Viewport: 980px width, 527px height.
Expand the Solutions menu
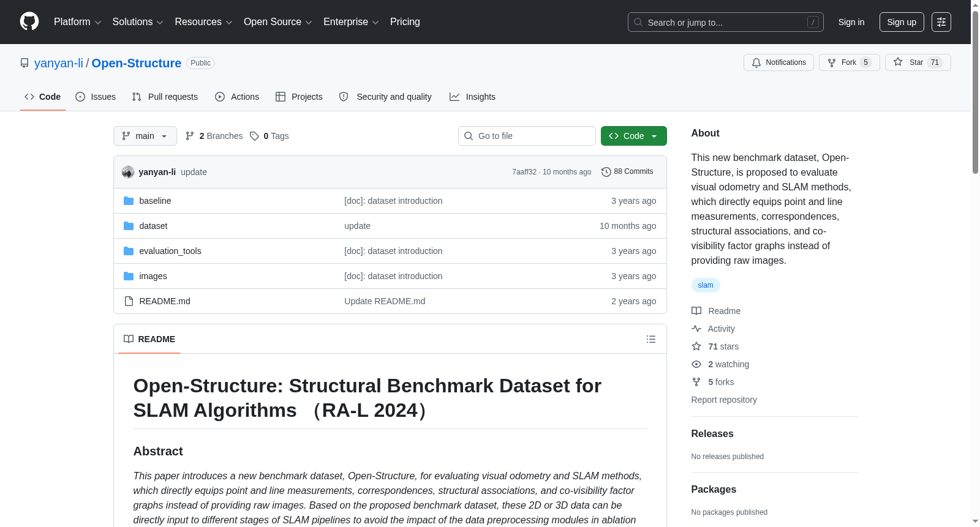tap(138, 22)
